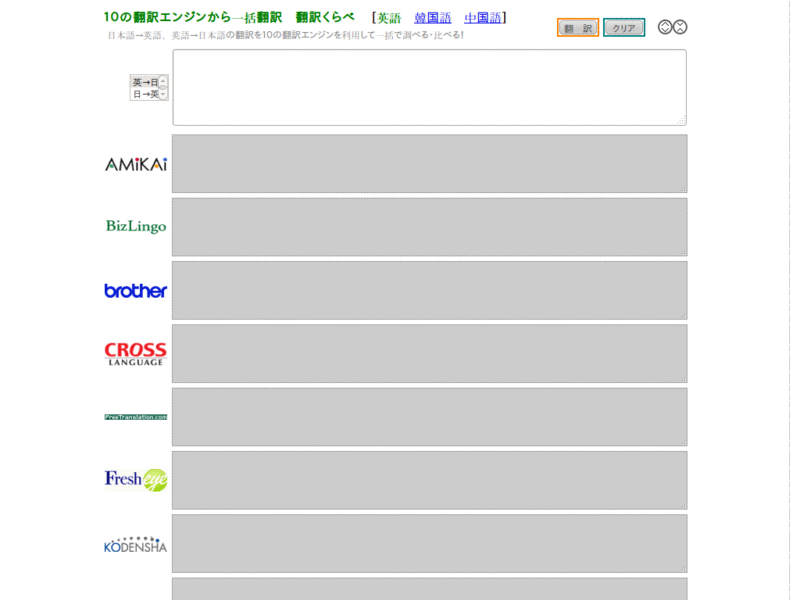Click the expand textareas round icon
The height and width of the screenshot is (600, 800).
coord(665,27)
